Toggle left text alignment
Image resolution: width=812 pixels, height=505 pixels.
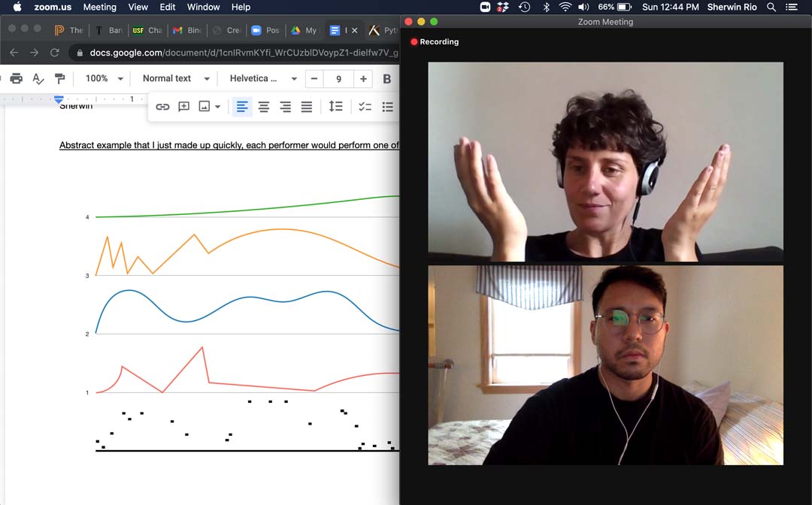(242, 107)
